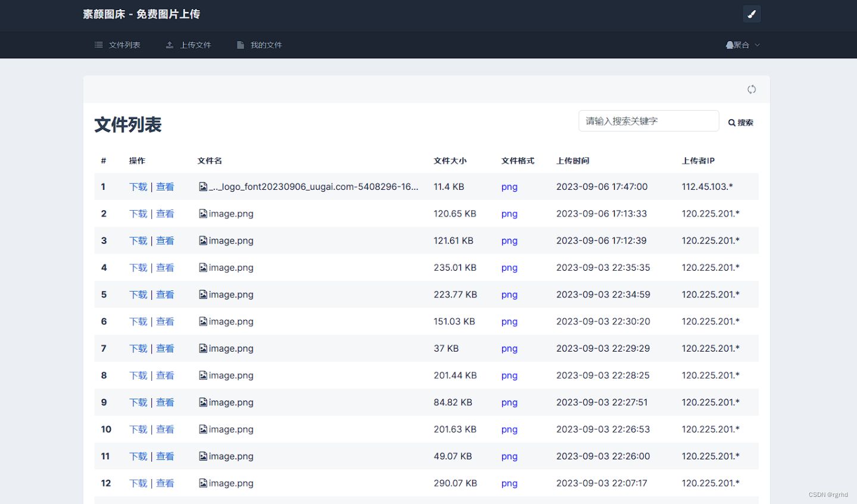Focus the search keyword input field
Viewport: 857px width, 504px height.
click(x=648, y=121)
